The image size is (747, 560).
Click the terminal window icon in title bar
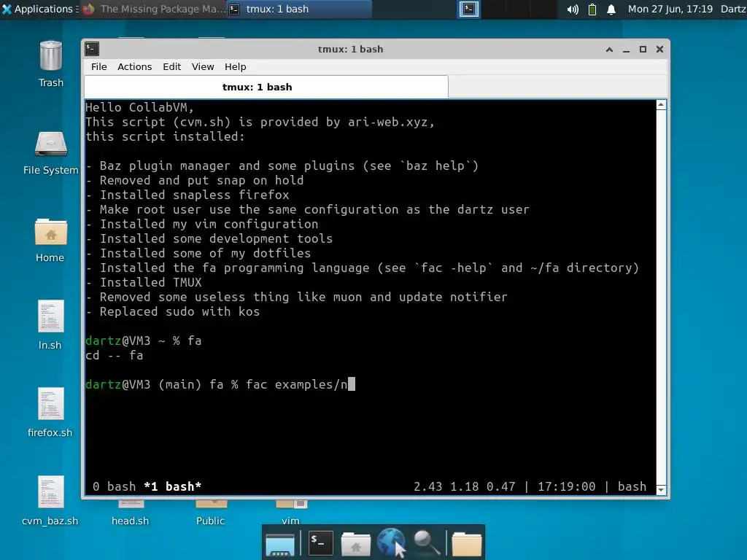92,49
